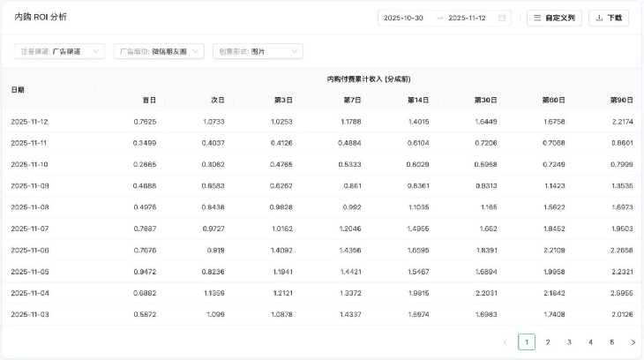Image resolution: width=644 pixels, height=360 pixels.
Task: Click previous page arrow in pagination
Action: click(x=505, y=342)
